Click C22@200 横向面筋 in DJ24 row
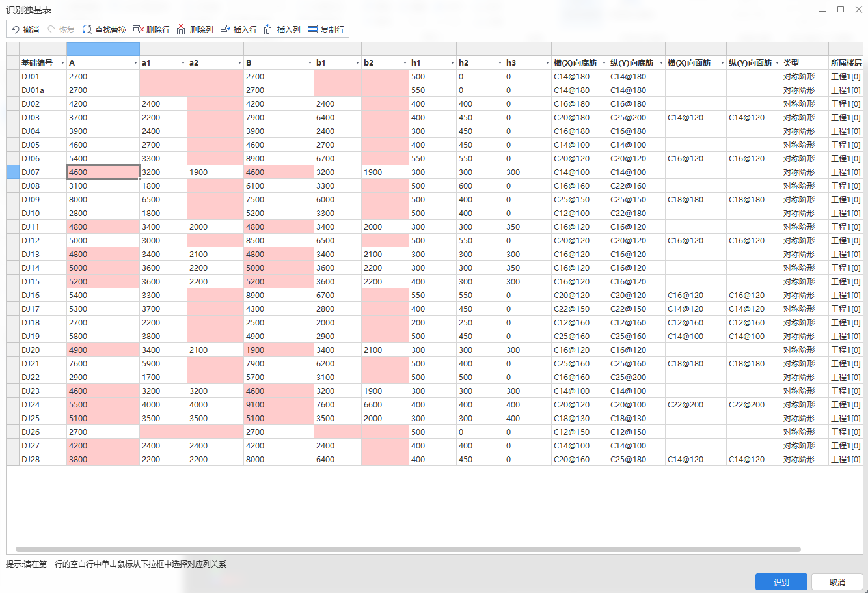Viewport: 868px width, 593px height. point(696,405)
